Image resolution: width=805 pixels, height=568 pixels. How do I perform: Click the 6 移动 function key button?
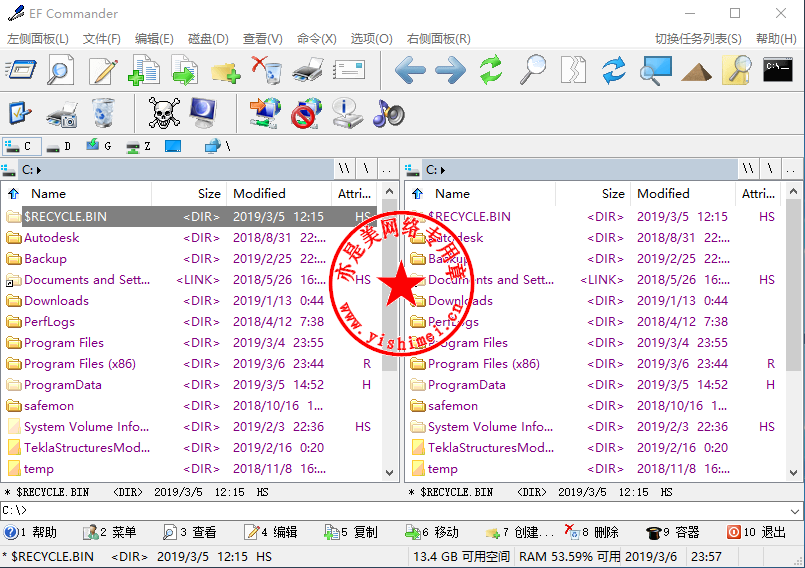(x=432, y=532)
